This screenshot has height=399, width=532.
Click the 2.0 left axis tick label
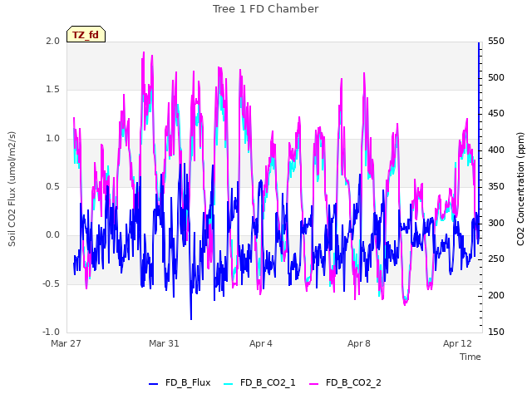(52, 41)
